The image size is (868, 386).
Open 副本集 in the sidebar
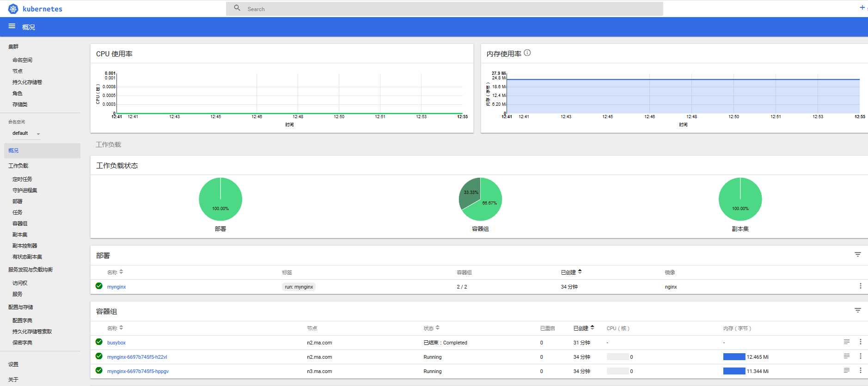click(x=20, y=235)
